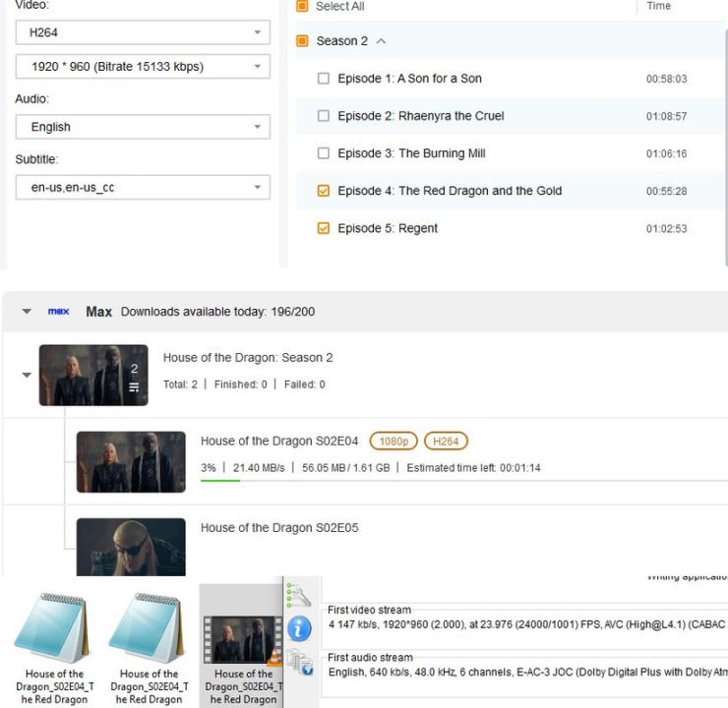Click the Episode 1: A Son for a Son title
Screen dimensions: 728x708
coord(409,79)
